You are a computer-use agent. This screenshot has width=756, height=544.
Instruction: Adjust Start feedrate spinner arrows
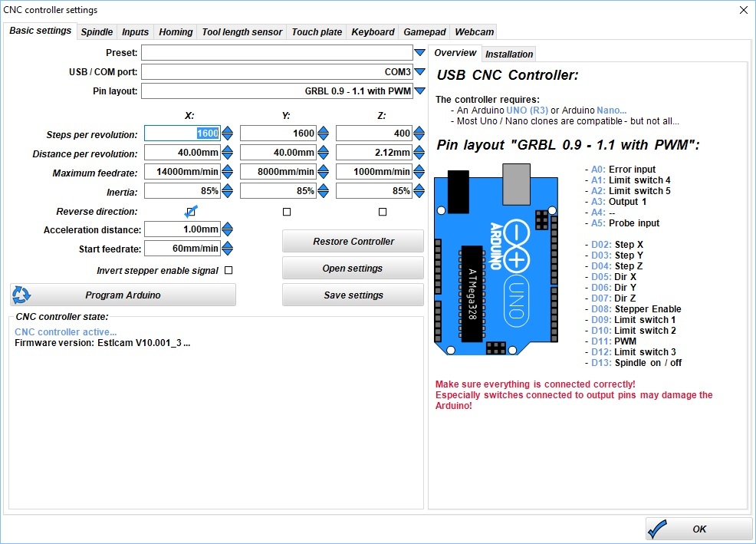[228, 249]
